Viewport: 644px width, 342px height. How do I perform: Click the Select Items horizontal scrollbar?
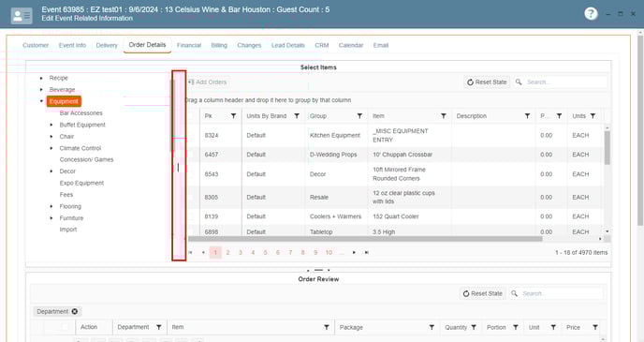[x=365, y=238]
